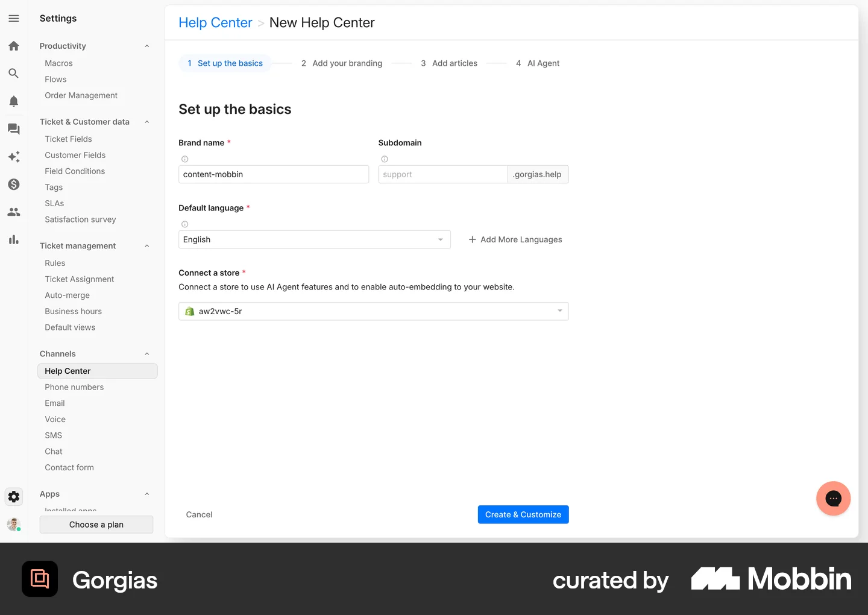Open the Default language English dropdown
The height and width of the screenshot is (615, 868).
[315, 239]
